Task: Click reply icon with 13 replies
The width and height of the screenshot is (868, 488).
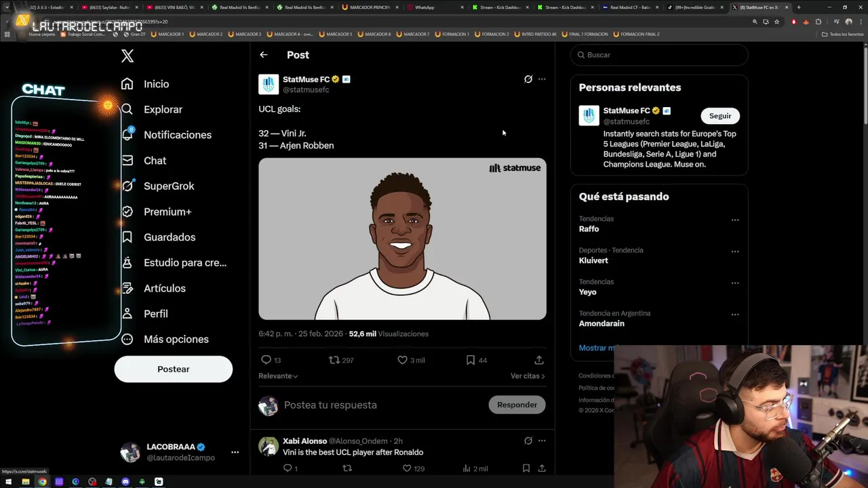Action: pyautogui.click(x=271, y=360)
